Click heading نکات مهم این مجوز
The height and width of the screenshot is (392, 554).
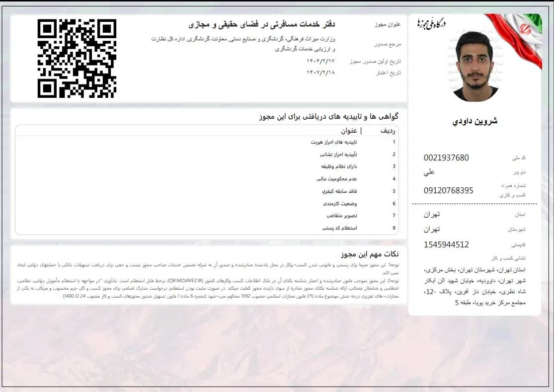(370, 254)
